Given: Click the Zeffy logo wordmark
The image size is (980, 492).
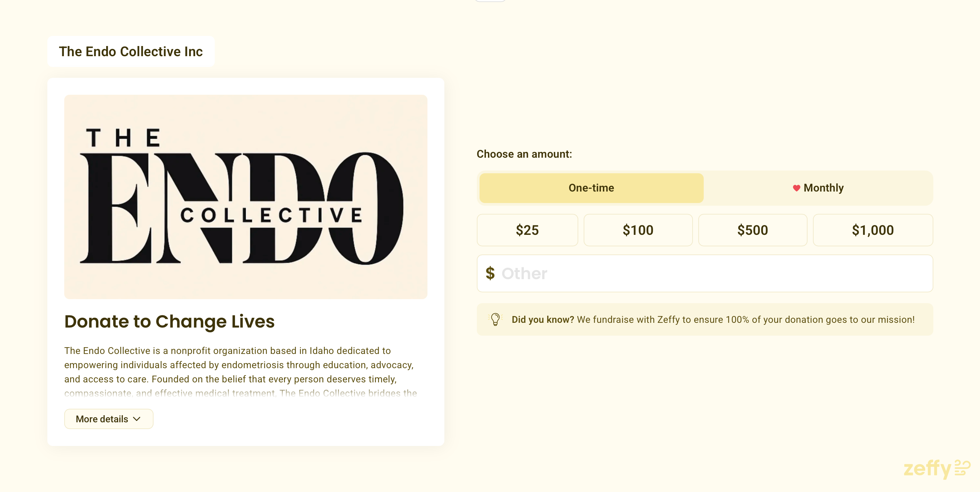Looking at the screenshot, I should click(x=927, y=468).
